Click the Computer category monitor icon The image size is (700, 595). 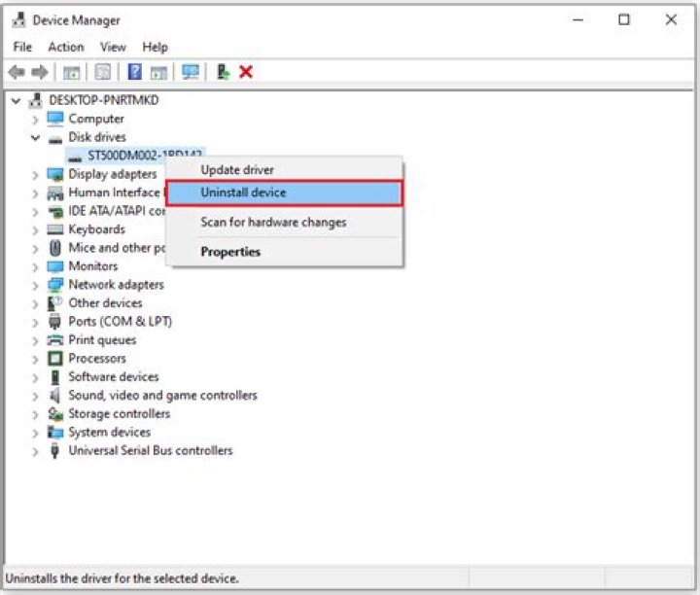55,119
